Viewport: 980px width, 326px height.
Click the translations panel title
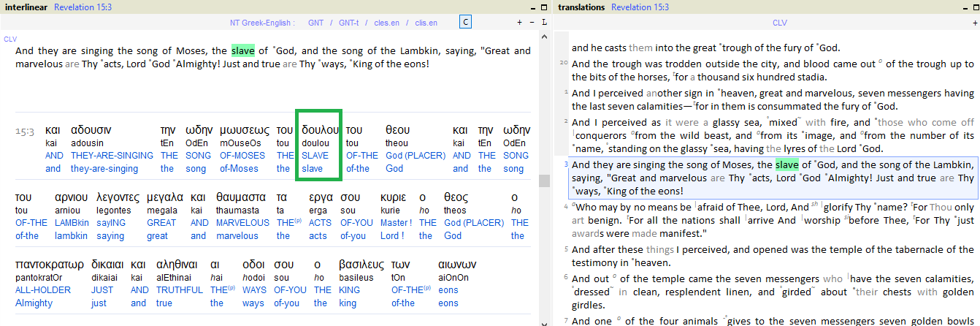point(583,7)
